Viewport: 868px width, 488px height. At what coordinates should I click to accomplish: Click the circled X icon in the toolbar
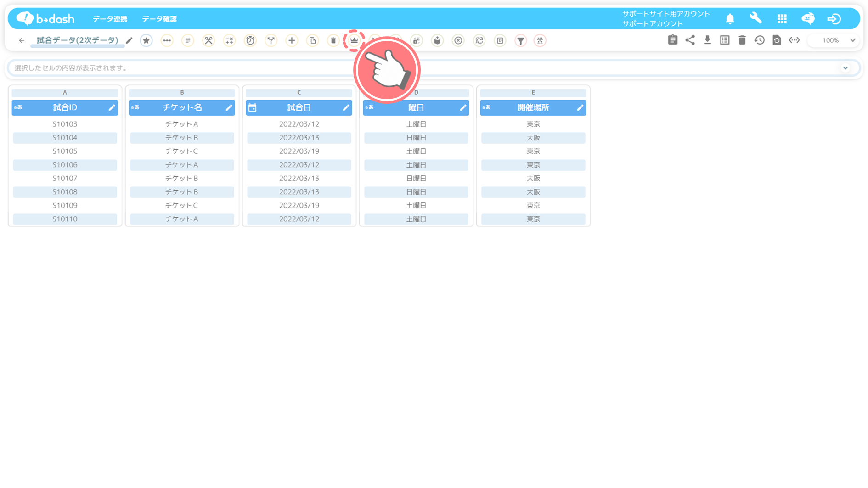point(458,40)
